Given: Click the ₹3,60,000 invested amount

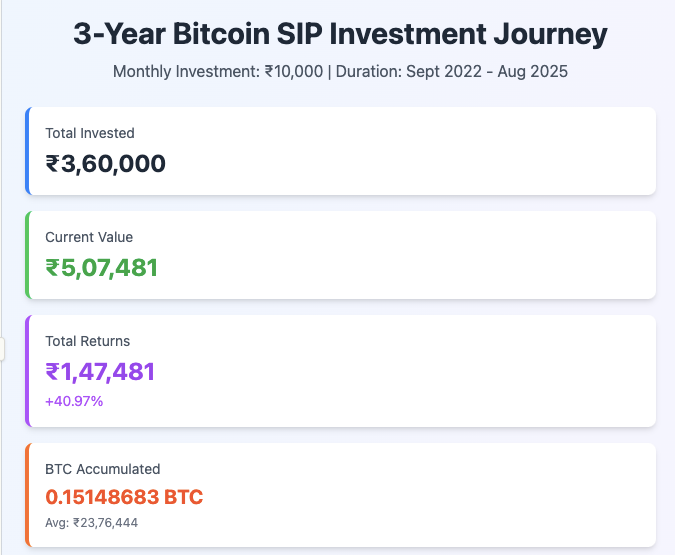Looking at the screenshot, I should click(x=106, y=164).
